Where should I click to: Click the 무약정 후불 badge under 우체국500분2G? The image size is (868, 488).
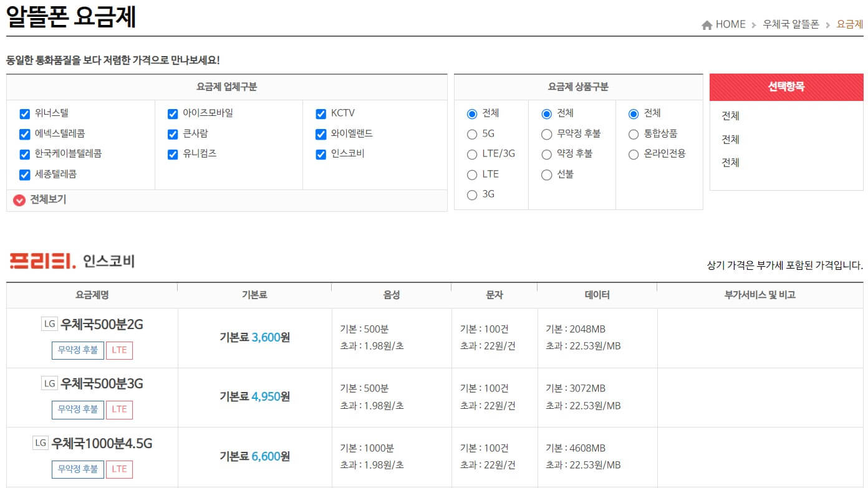point(77,350)
